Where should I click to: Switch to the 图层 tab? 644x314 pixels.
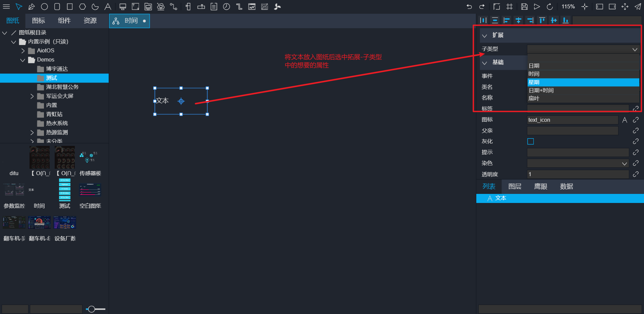pos(515,187)
